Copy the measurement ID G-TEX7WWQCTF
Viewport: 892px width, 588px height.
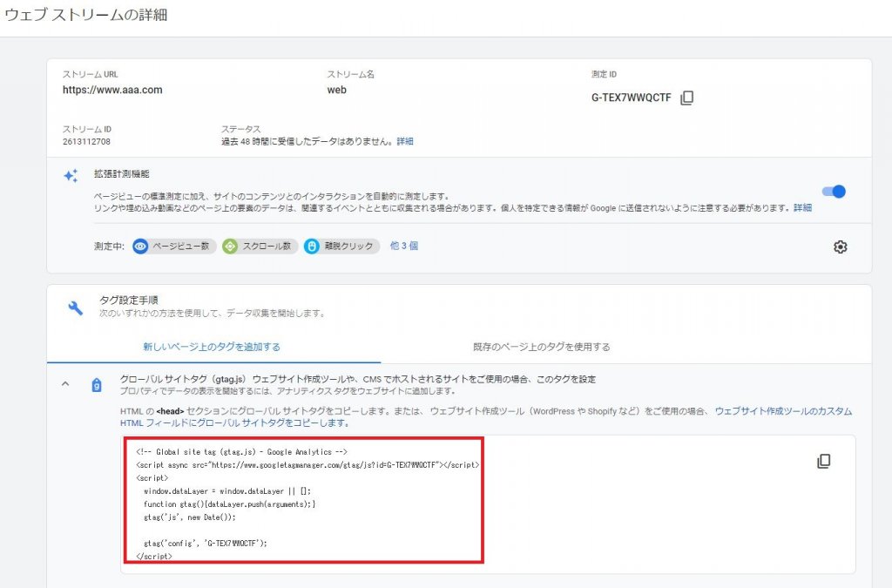(x=686, y=98)
